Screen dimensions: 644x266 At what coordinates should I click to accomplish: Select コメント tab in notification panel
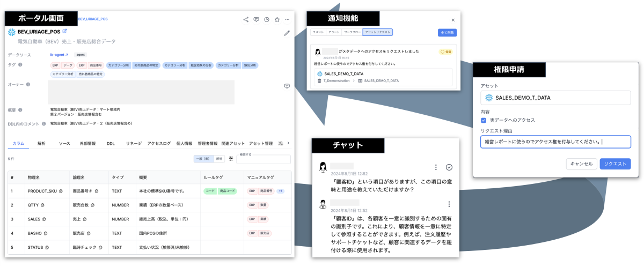pos(318,32)
